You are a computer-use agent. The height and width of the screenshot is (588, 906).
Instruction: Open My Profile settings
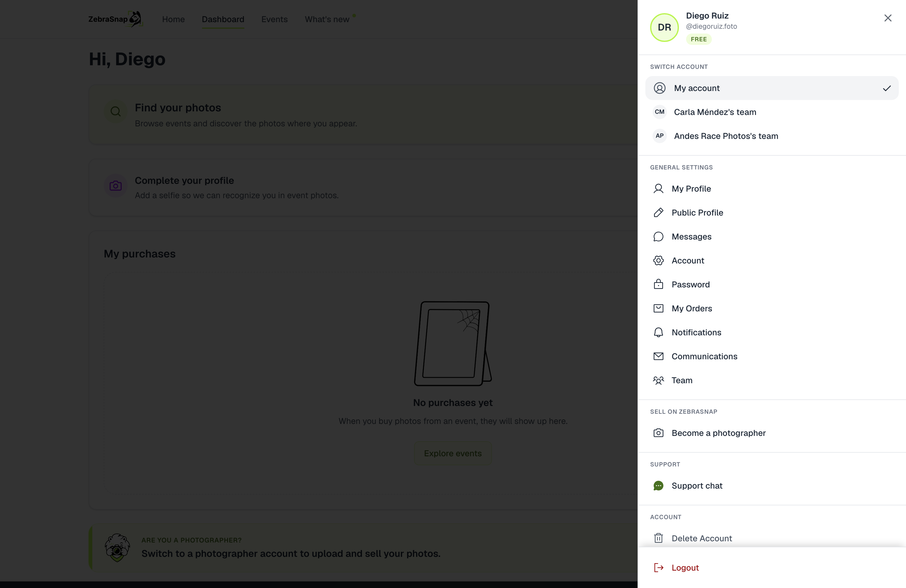pyautogui.click(x=772, y=189)
